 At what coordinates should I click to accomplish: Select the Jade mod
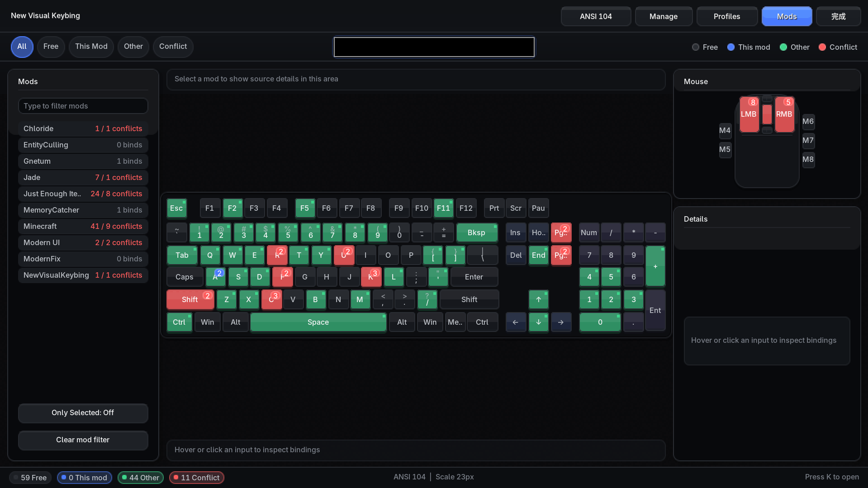click(x=83, y=178)
